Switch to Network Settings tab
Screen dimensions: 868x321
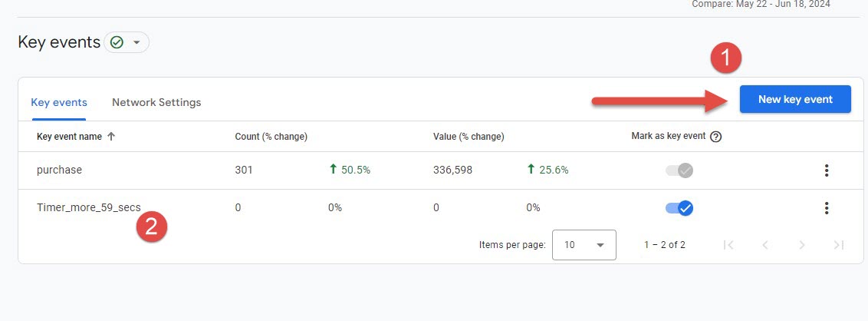click(156, 102)
